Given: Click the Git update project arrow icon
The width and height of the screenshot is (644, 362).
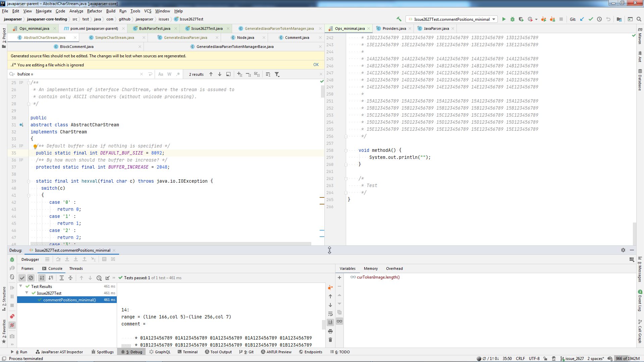Looking at the screenshot, I should (582, 19).
